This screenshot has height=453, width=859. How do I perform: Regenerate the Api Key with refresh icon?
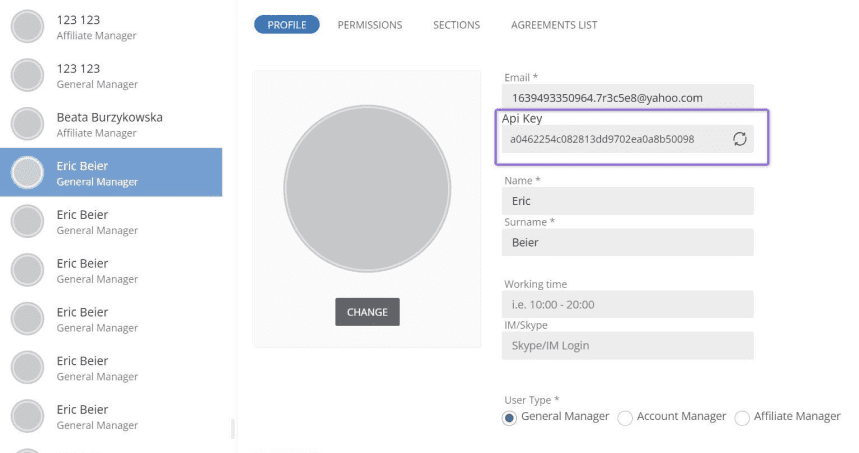(740, 139)
